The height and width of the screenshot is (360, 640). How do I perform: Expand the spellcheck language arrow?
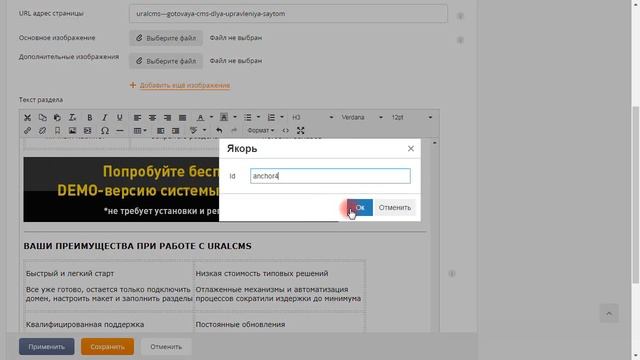pyautogui.click(x=204, y=131)
